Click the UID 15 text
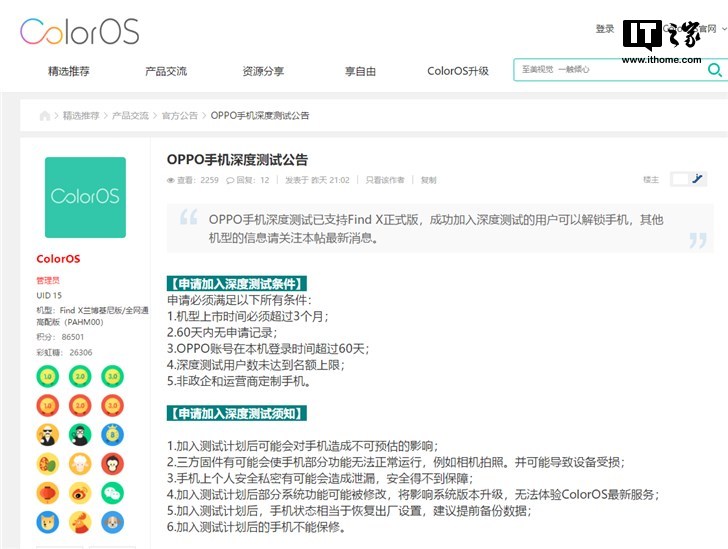Viewport: 728px width, 549px height. [x=49, y=295]
